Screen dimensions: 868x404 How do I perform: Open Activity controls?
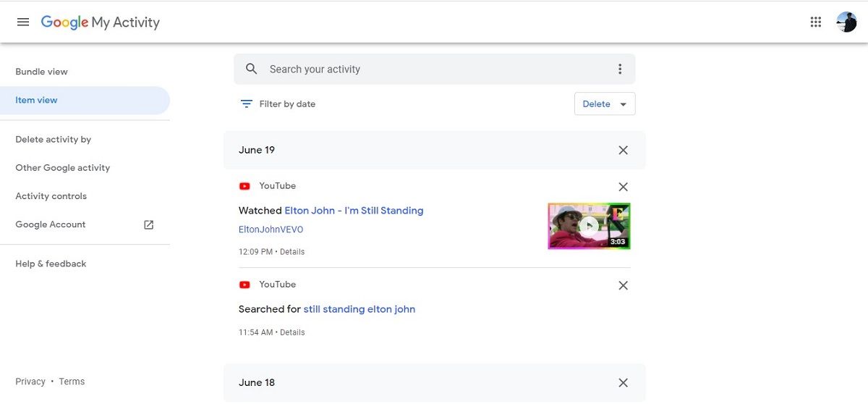[x=51, y=195]
